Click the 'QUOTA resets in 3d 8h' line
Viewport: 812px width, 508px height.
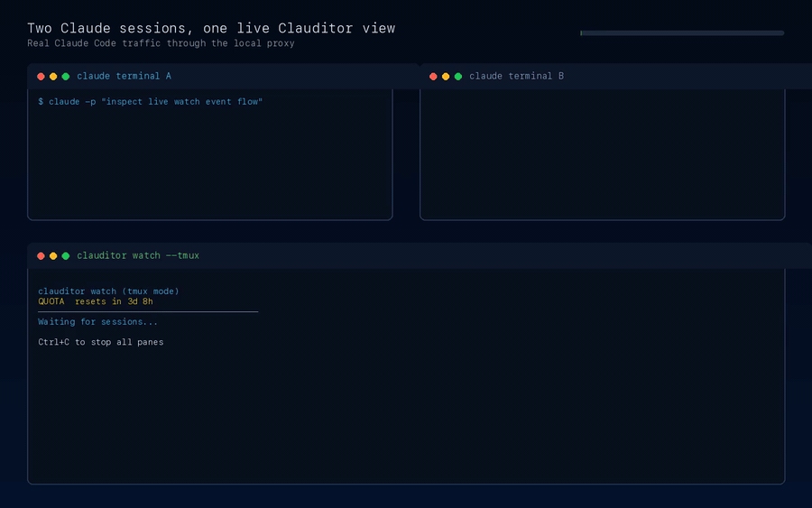96,301
